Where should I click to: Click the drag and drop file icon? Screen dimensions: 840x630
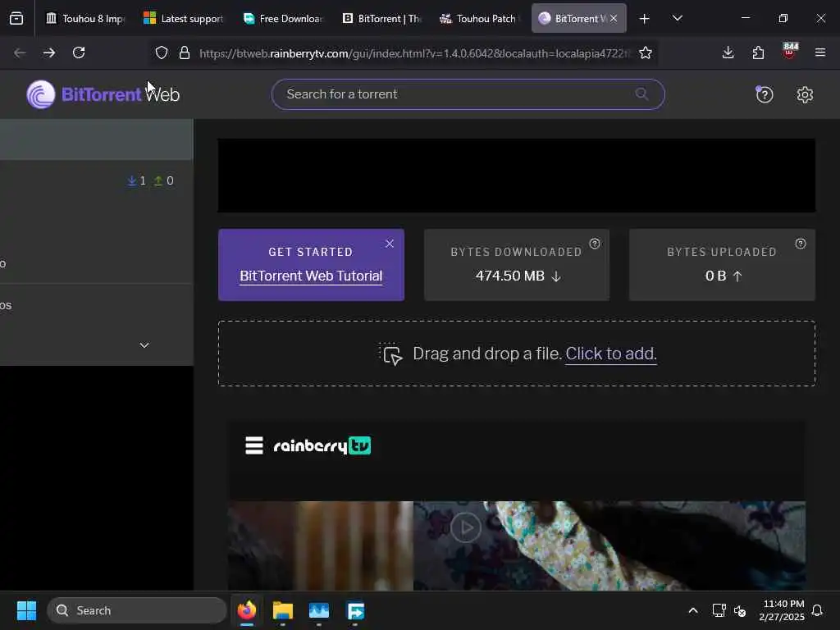pyautogui.click(x=390, y=354)
